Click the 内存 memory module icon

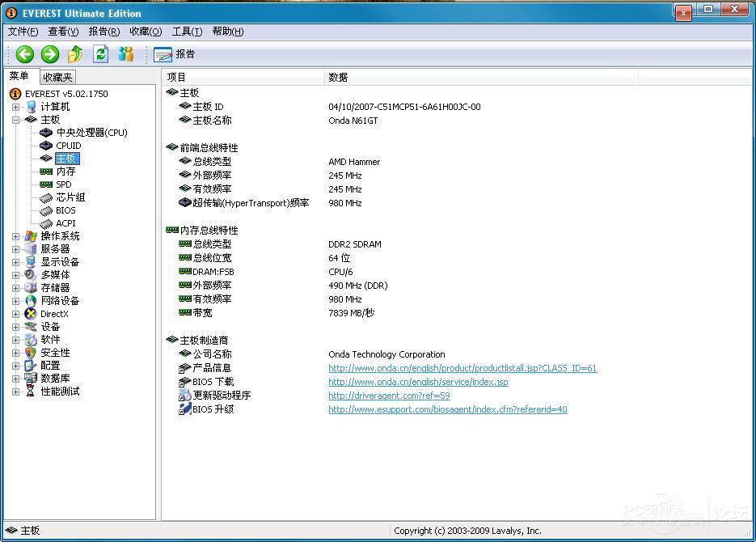pyautogui.click(x=46, y=171)
